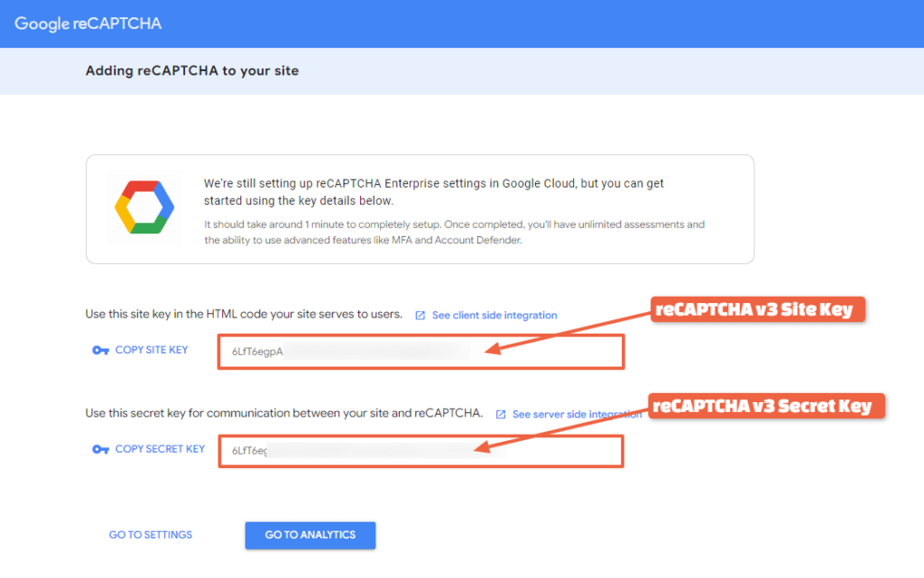
Task: Click the external-link icon before client side integration
Action: coord(420,315)
